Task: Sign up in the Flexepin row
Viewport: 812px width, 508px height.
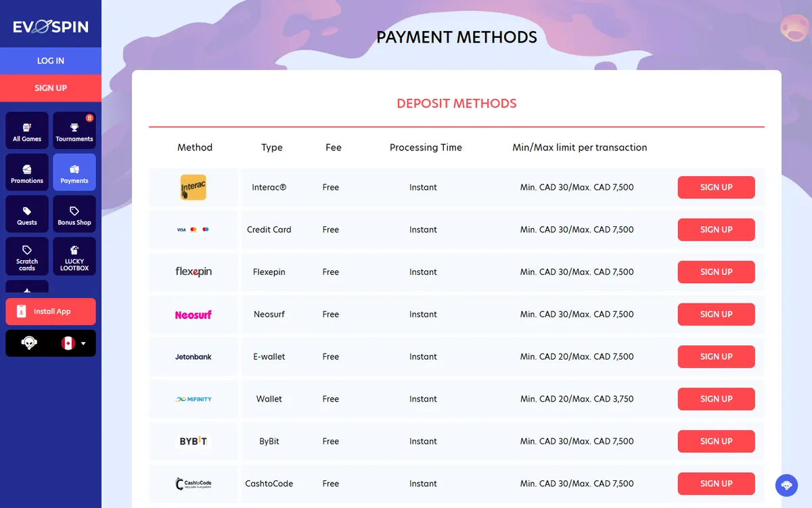Action: click(717, 272)
